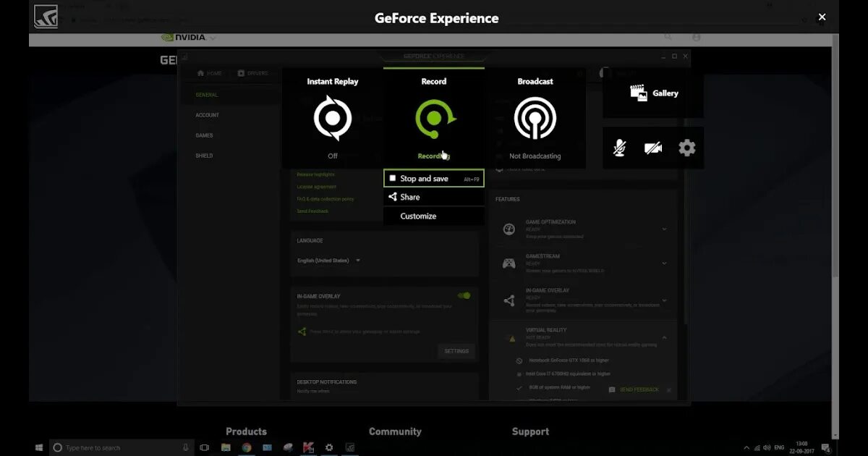Click the ENG language indicator
Viewport: 868px width, 456px height.
point(779,448)
